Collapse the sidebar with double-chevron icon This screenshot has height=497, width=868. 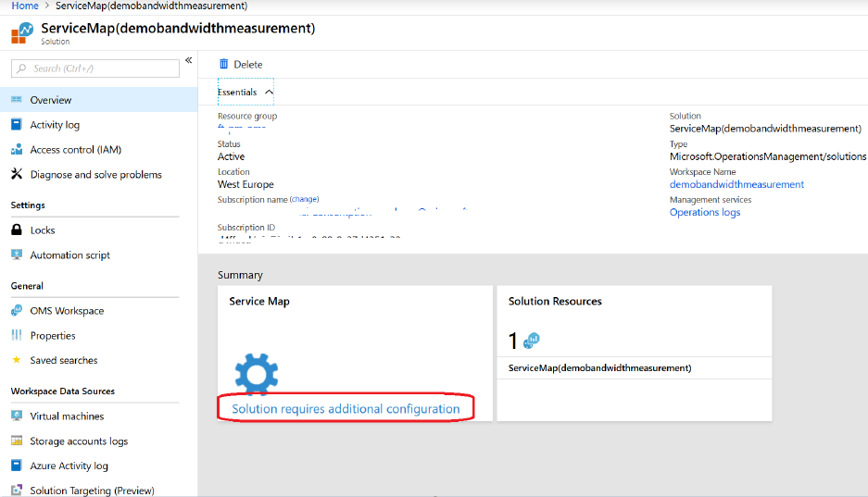click(188, 60)
